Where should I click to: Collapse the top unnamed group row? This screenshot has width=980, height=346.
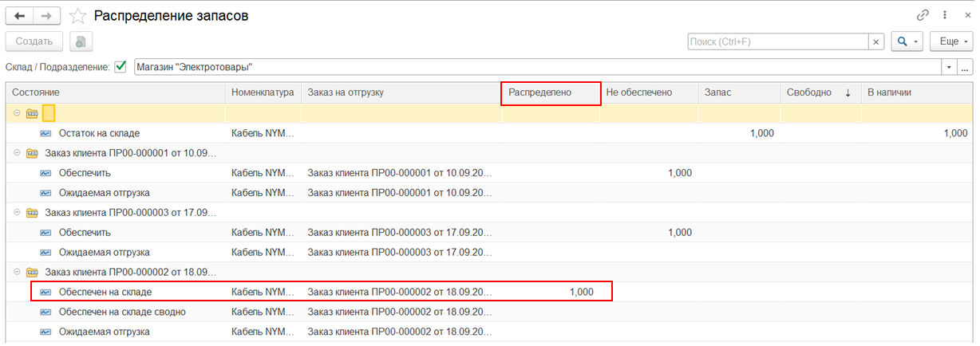click(17, 113)
